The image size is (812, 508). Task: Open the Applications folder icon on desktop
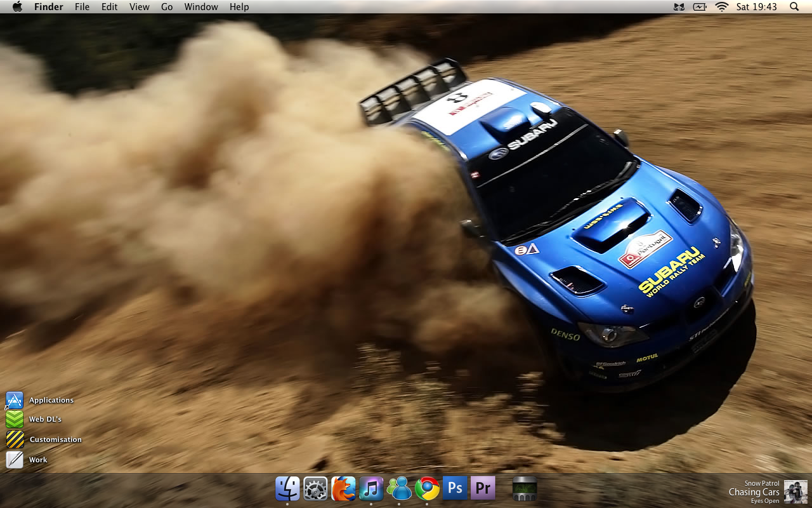(15, 400)
